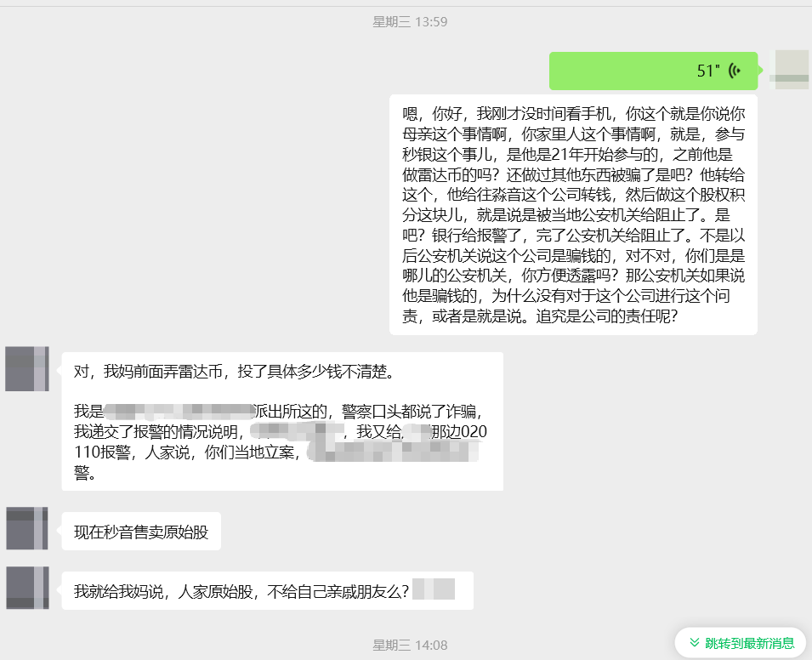812x660 pixels.
Task: Click the 星期三 14:08 timestamp
Action: (x=406, y=644)
